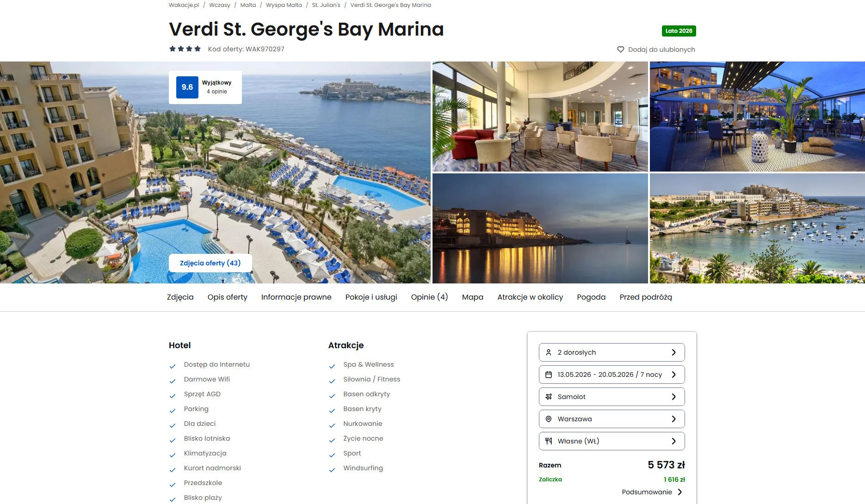
Task: Click the heart icon to add to favorites
Action: 621,49
